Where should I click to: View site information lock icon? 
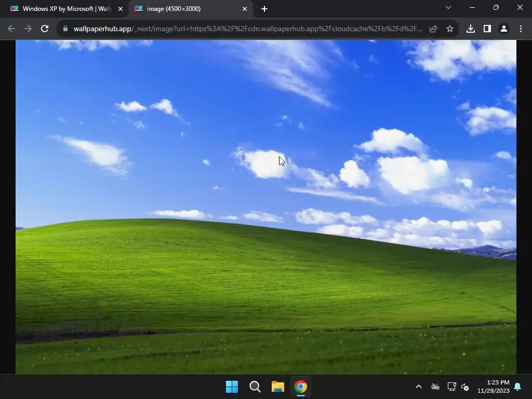click(65, 29)
